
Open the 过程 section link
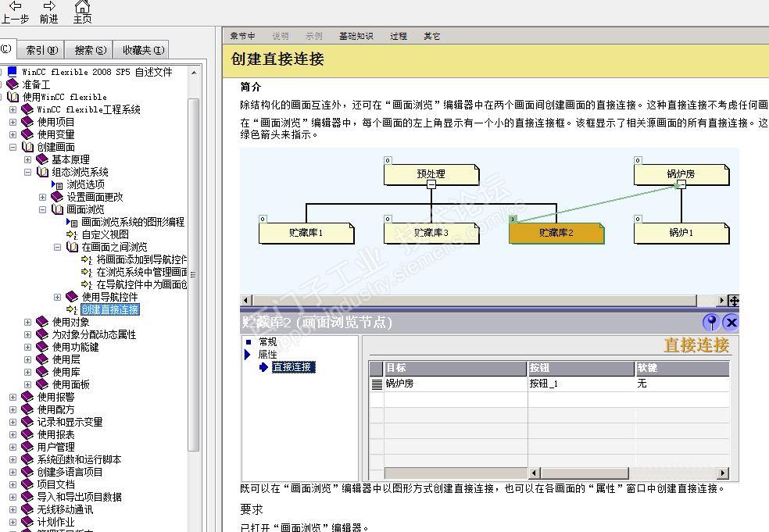[x=399, y=36]
